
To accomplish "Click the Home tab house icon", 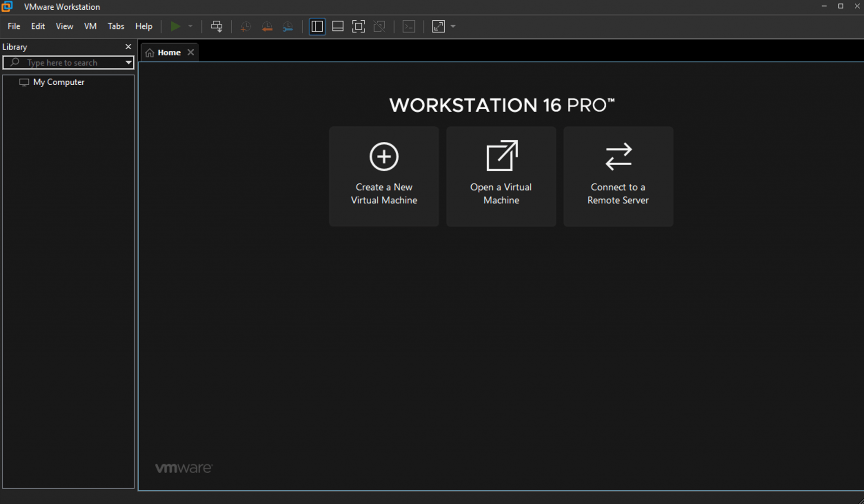I will [x=150, y=52].
